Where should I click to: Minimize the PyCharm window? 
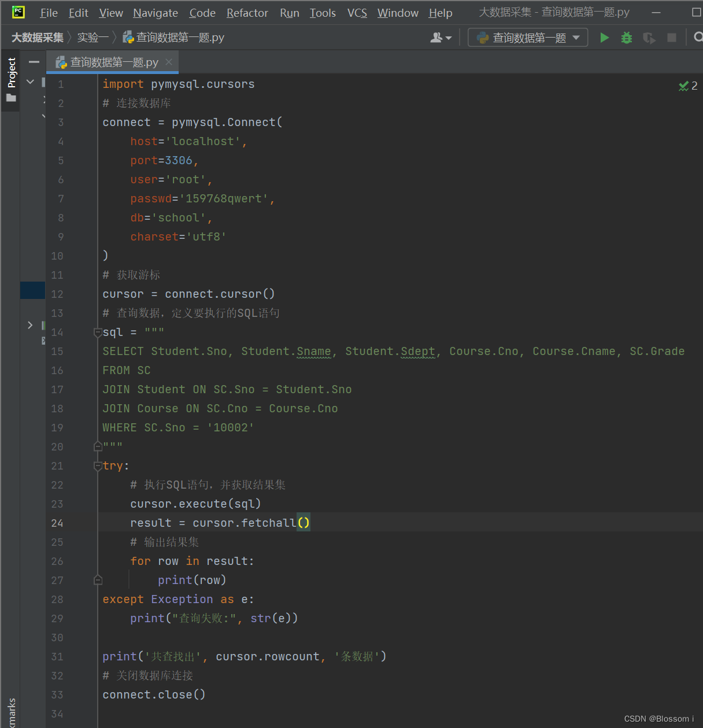pos(656,12)
